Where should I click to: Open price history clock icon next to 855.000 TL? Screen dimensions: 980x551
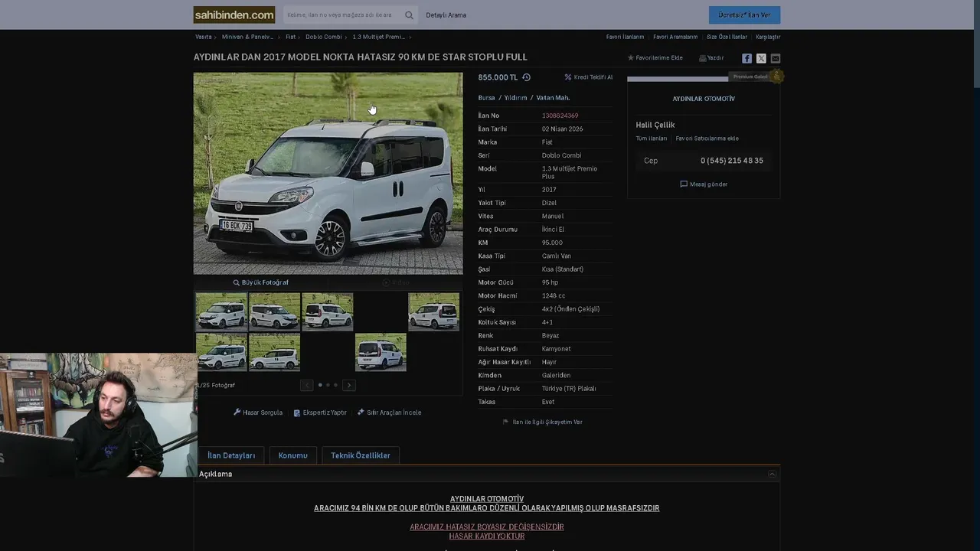click(526, 77)
